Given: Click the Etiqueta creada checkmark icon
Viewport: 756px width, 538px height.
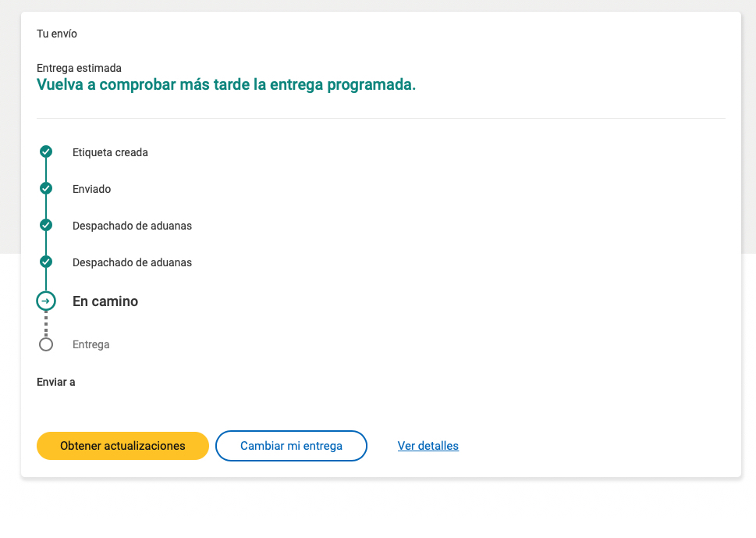Looking at the screenshot, I should tap(45, 151).
